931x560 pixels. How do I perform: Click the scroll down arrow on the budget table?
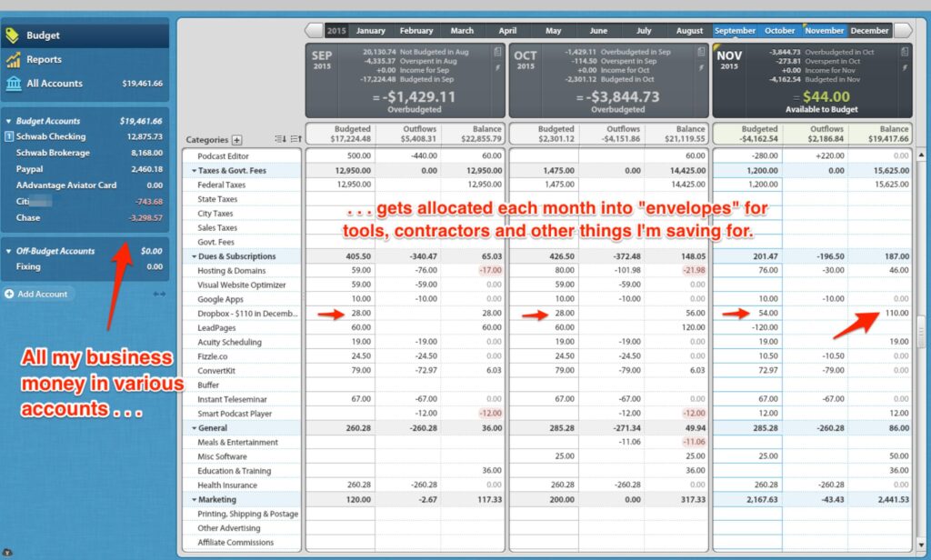point(921,544)
